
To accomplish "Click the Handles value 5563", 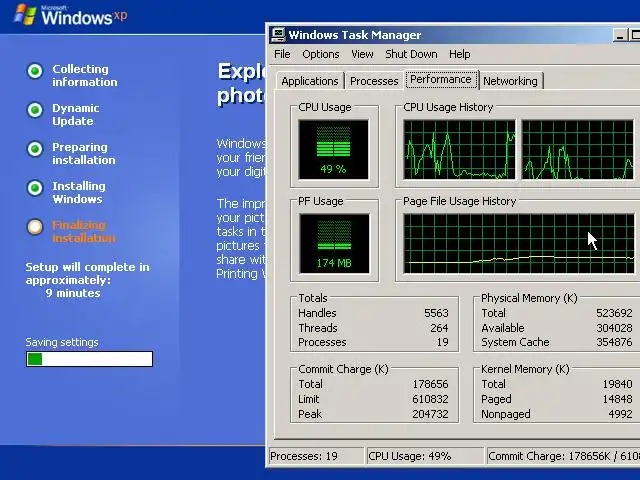I will click(436, 313).
